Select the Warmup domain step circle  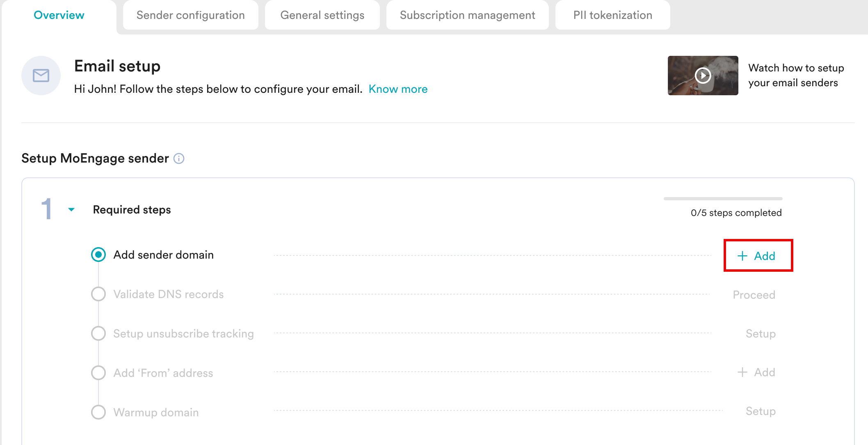tap(98, 412)
